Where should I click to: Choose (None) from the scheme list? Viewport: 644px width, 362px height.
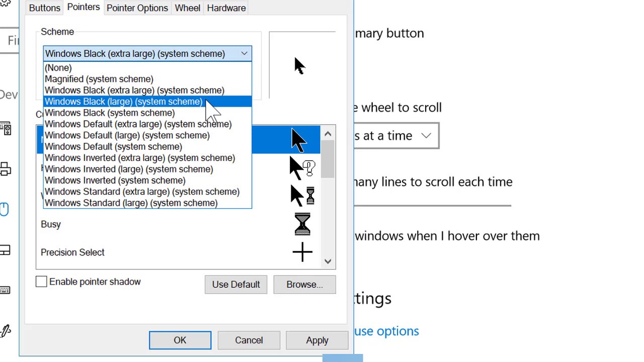pyautogui.click(x=147, y=68)
